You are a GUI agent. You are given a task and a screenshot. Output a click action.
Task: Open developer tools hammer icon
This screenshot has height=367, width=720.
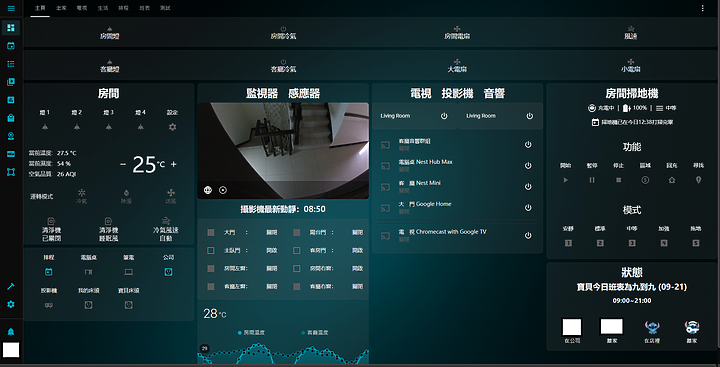pos(11,286)
